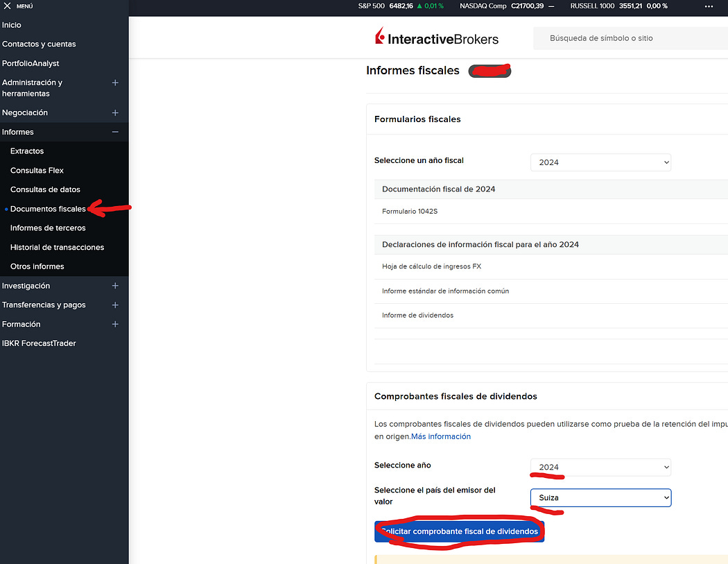Open Contactos y cuentas
The height and width of the screenshot is (564, 728).
(x=39, y=44)
